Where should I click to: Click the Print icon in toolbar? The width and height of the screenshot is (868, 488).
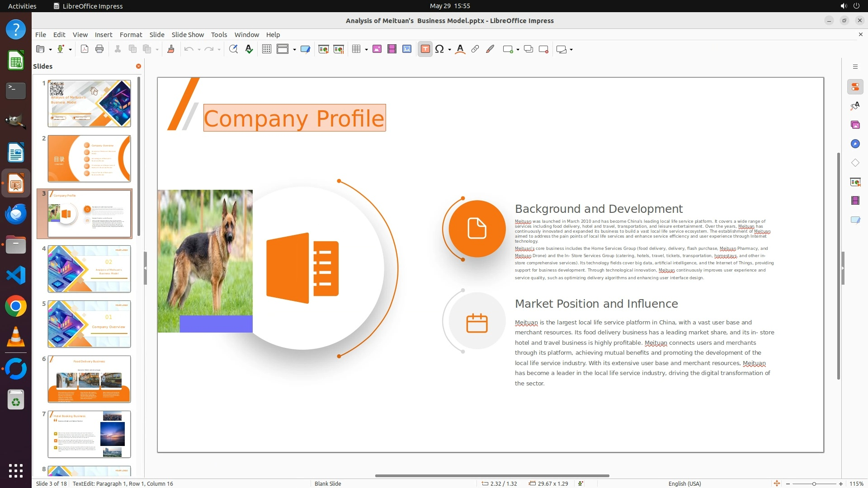click(99, 49)
